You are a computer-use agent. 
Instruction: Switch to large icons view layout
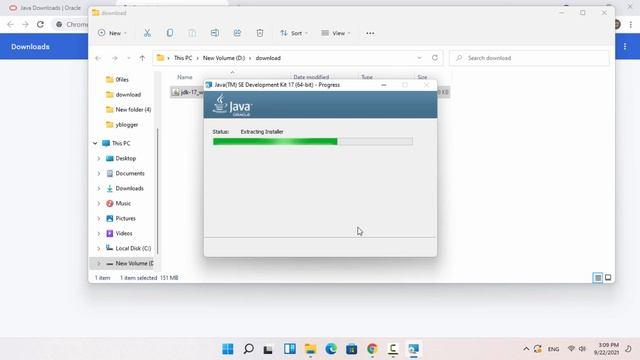(x=608, y=278)
